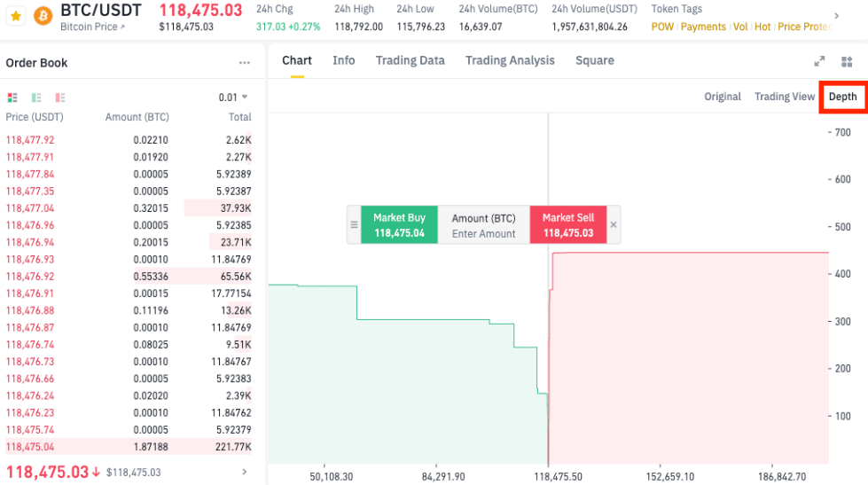Open the 0.01 price precision dropdown
Image resolution: width=868 pixels, height=485 pixels.
pos(233,98)
